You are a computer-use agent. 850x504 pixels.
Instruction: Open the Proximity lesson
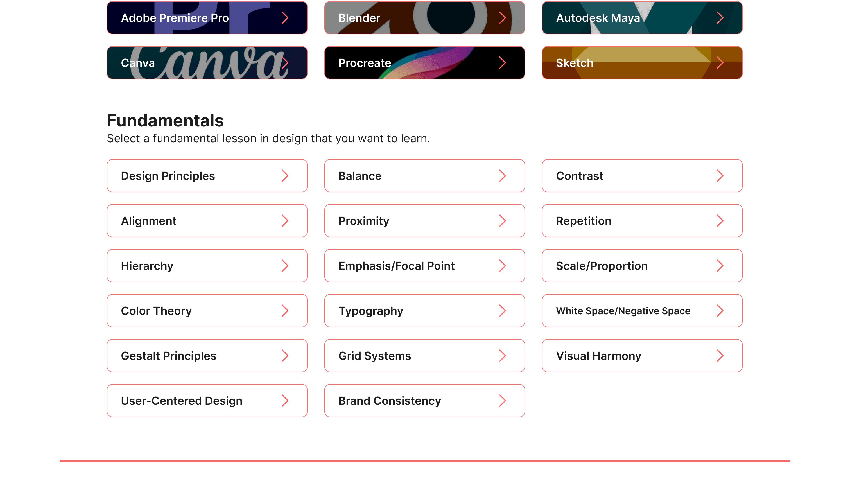(x=424, y=221)
